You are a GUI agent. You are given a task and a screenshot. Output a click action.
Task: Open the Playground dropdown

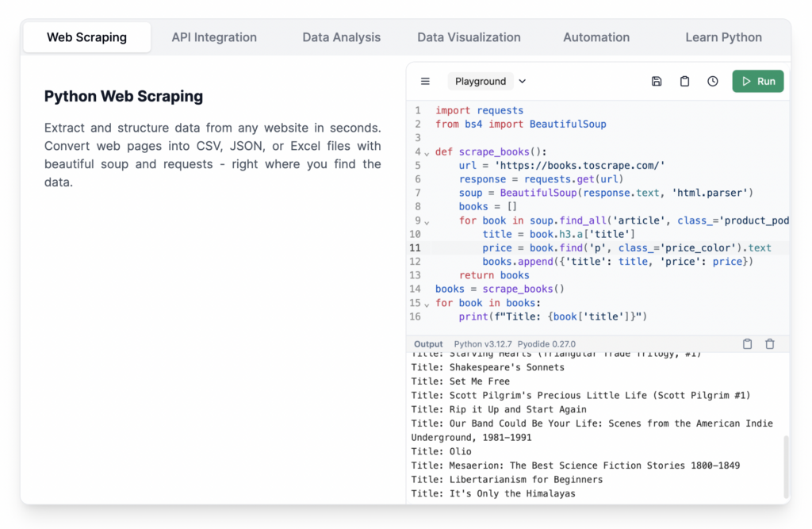click(488, 81)
